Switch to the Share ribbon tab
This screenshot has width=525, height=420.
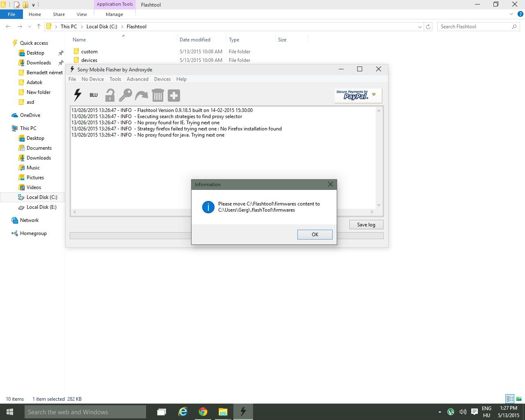59,14
